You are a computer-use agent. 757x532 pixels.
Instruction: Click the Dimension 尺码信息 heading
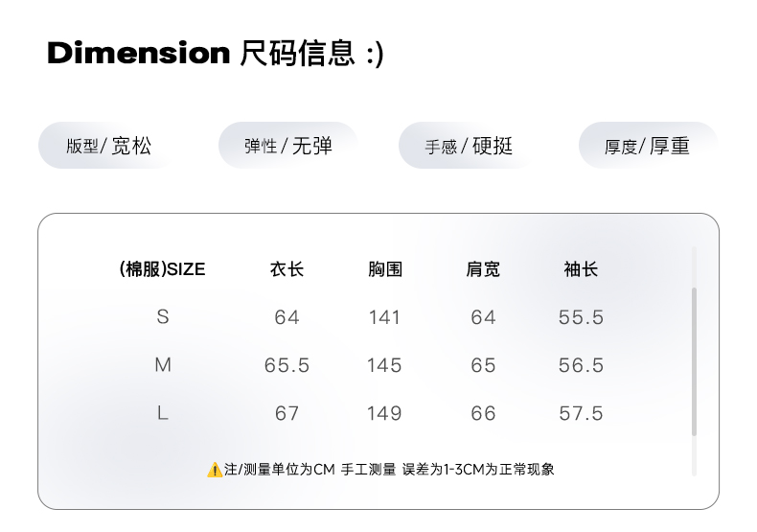pyautogui.click(x=215, y=53)
